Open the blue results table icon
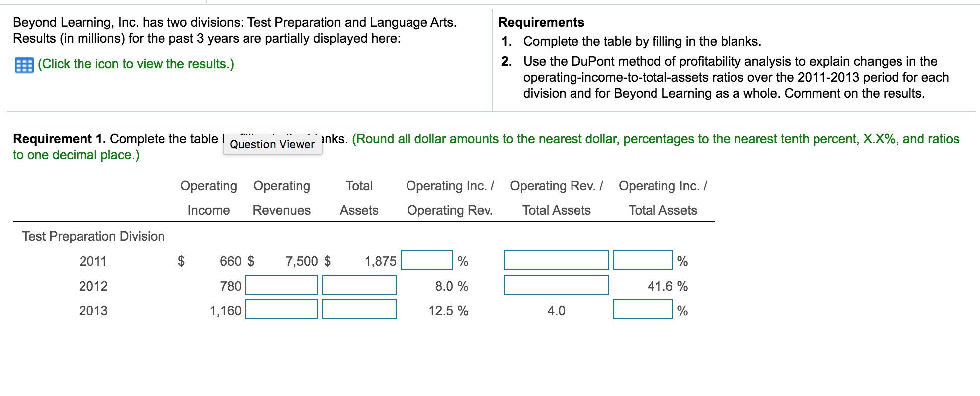 click(x=24, y=64)
